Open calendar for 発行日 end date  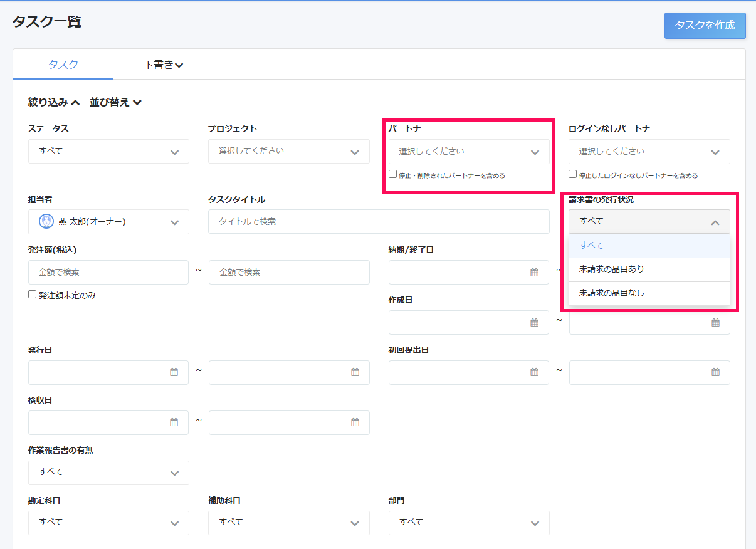click(355, 372)
